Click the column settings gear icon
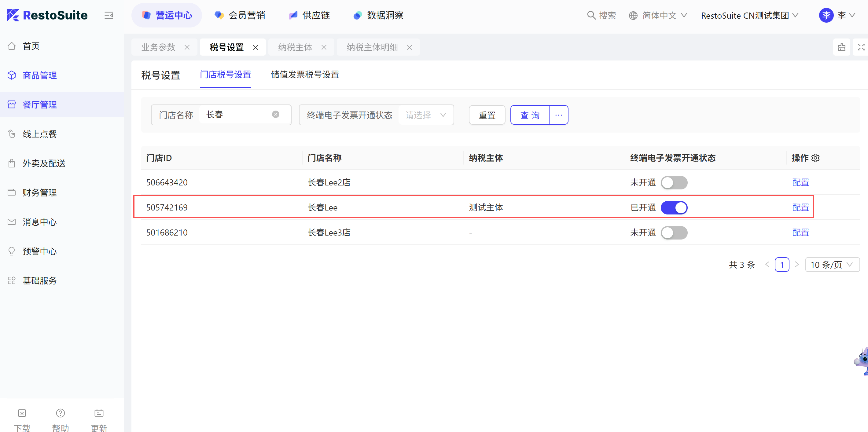 [x=815, y=158]
